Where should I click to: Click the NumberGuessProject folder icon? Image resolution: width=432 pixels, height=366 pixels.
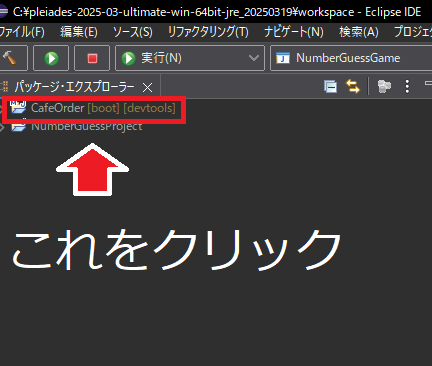point(18,127)
